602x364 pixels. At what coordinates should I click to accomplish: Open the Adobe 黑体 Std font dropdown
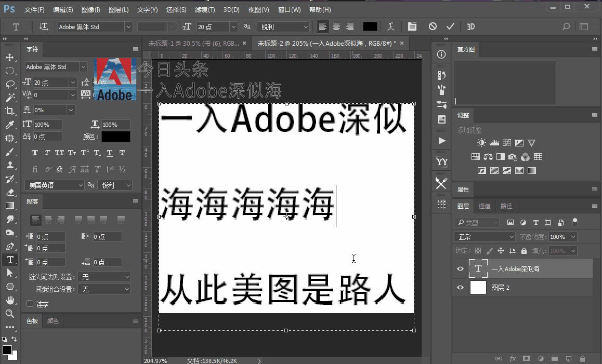click(94, 26)
